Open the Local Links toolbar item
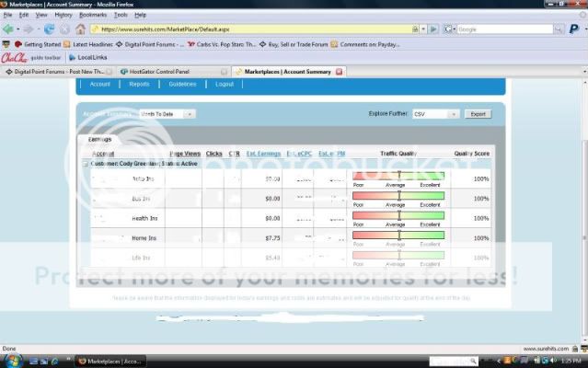 point(88,58)
